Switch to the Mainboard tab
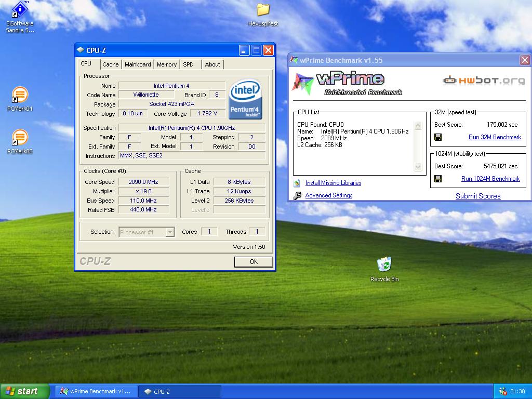The width and height of the screenshot is (532, 399). click(x=138, y=64)
